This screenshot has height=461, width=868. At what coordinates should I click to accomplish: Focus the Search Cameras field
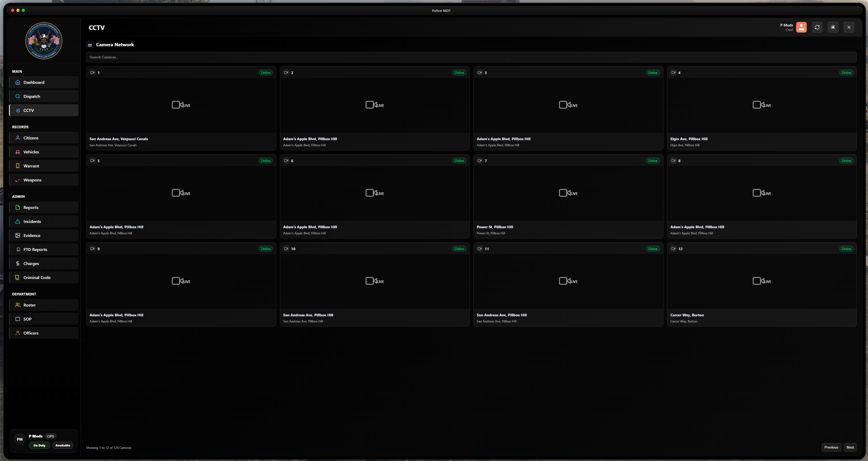[x=471, y=57]
